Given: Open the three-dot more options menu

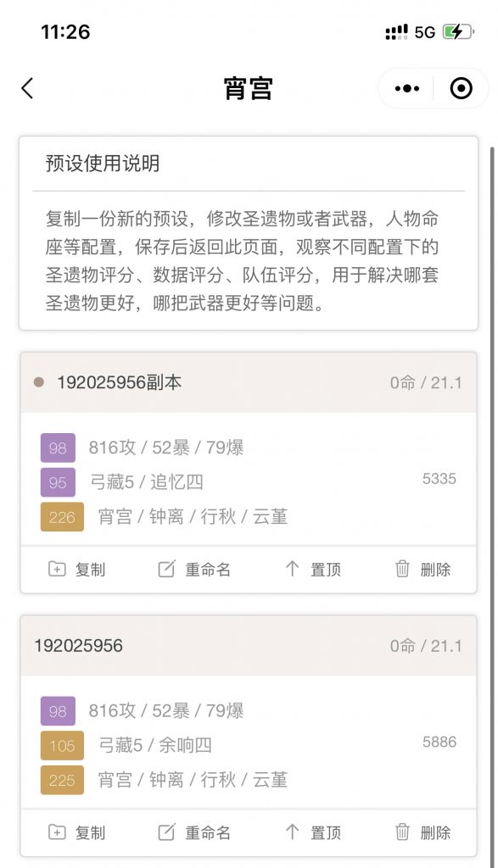Looking at the screenshot, I should click(406, 88).
